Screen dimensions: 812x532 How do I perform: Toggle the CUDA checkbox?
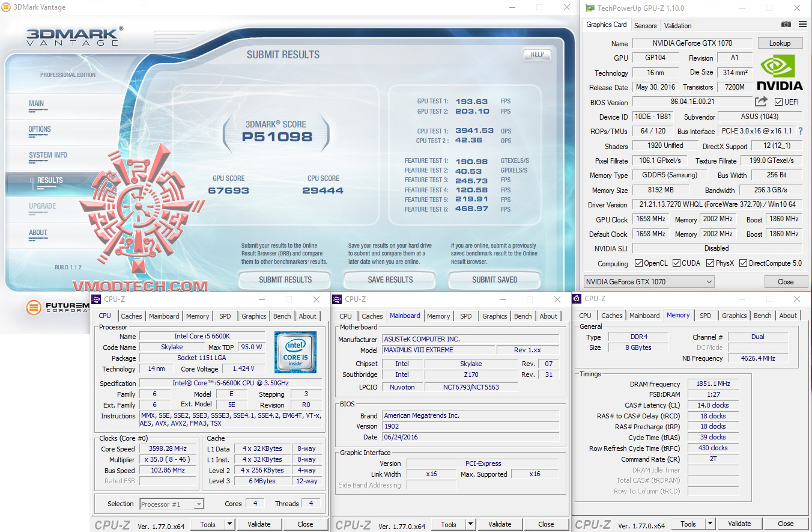677,263
